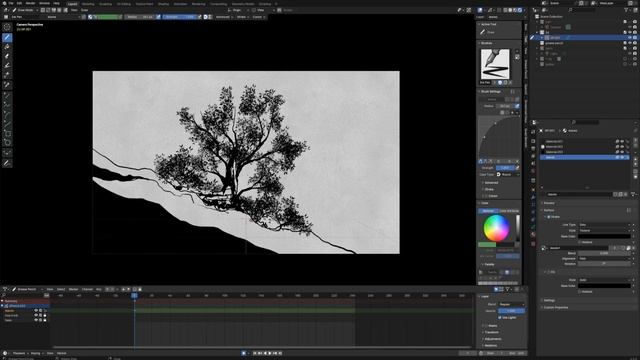Click the current frame marker in timeline
This screenshot has height=360, width=640.
tap(134, 296)
